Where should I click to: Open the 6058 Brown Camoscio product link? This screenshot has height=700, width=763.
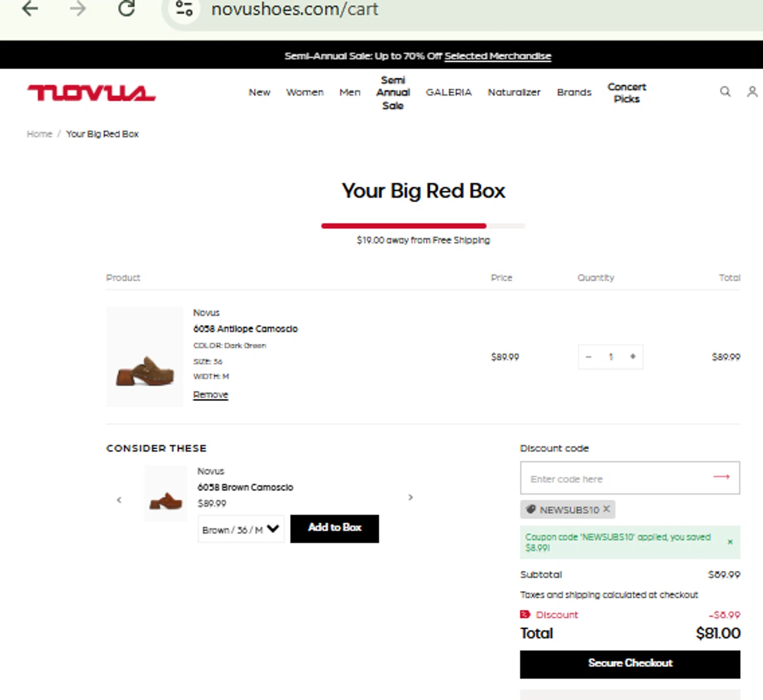coord(245,487)
